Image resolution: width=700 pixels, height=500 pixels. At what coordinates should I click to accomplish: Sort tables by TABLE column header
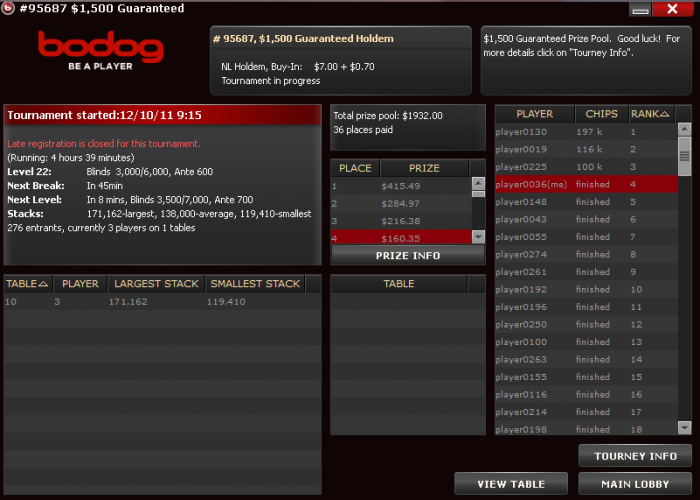click(x=27, y=283)
